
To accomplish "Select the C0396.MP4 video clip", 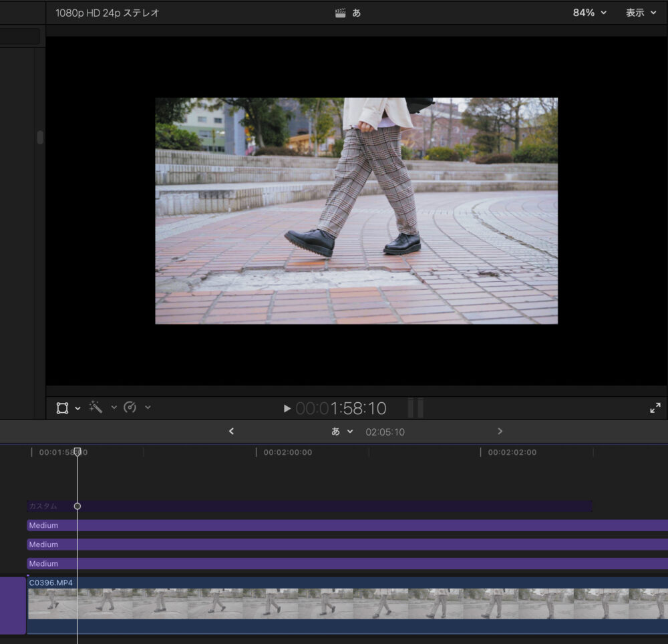I will click(334, 605).
